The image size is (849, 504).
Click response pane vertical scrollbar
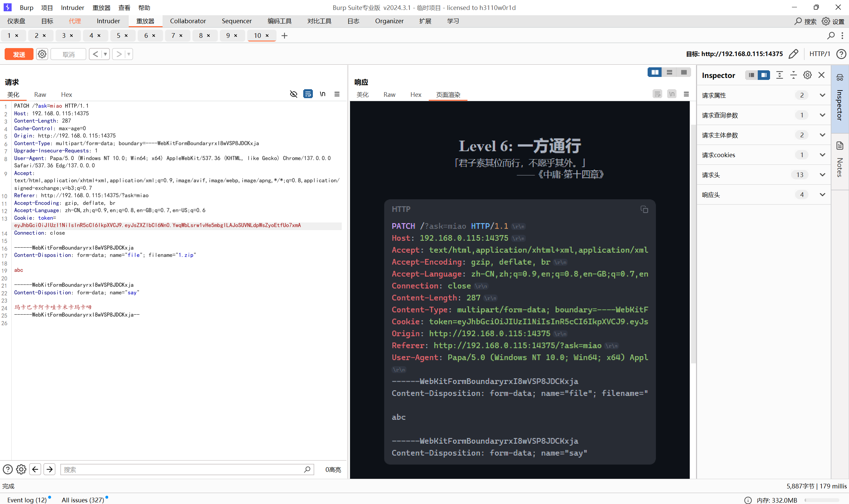693,243
